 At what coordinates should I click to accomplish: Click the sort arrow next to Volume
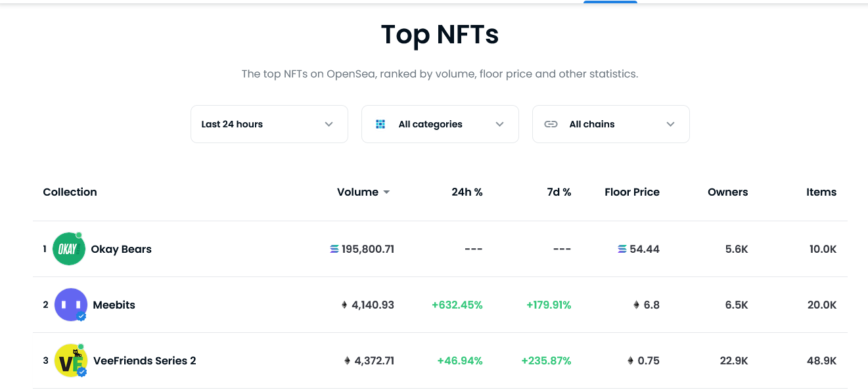coord(386,192)
